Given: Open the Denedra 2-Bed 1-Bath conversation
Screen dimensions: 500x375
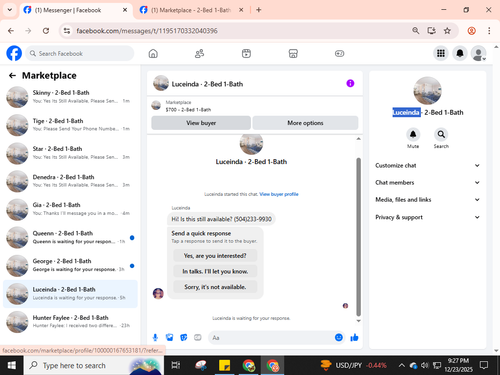Looking at the screenshot, I should 70,181.
